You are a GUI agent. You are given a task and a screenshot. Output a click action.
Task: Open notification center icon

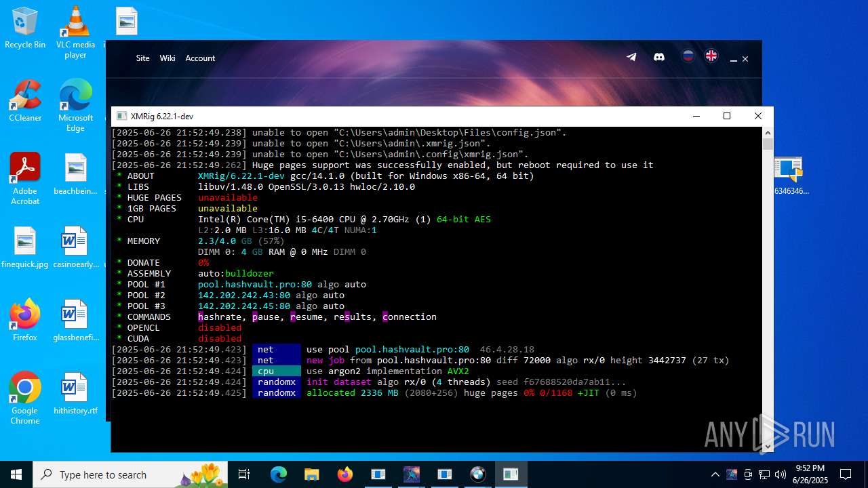pos(846,474)
